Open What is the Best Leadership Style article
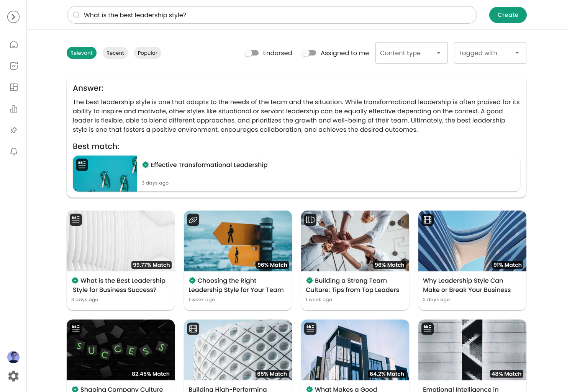The width and height of the screenshot is (567, 392). click(119, 285)
